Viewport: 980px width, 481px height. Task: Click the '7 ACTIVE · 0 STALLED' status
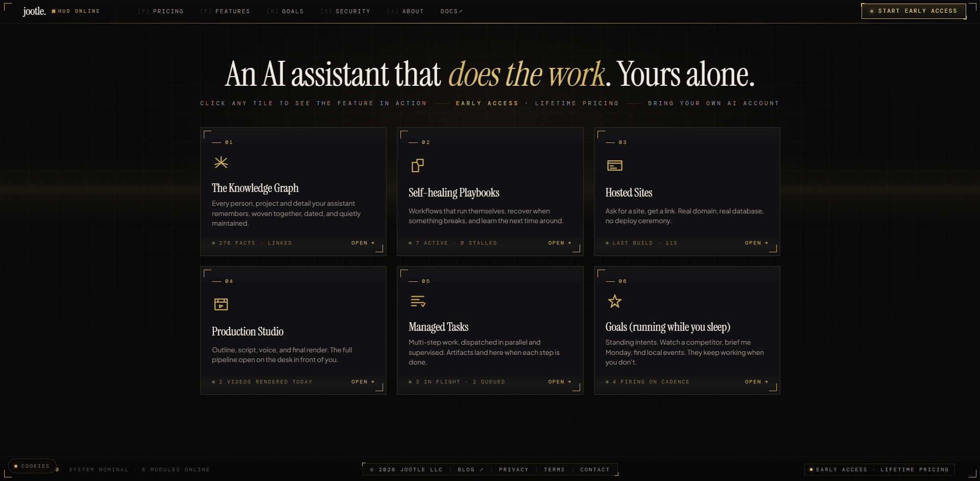(x=453, y=243)
